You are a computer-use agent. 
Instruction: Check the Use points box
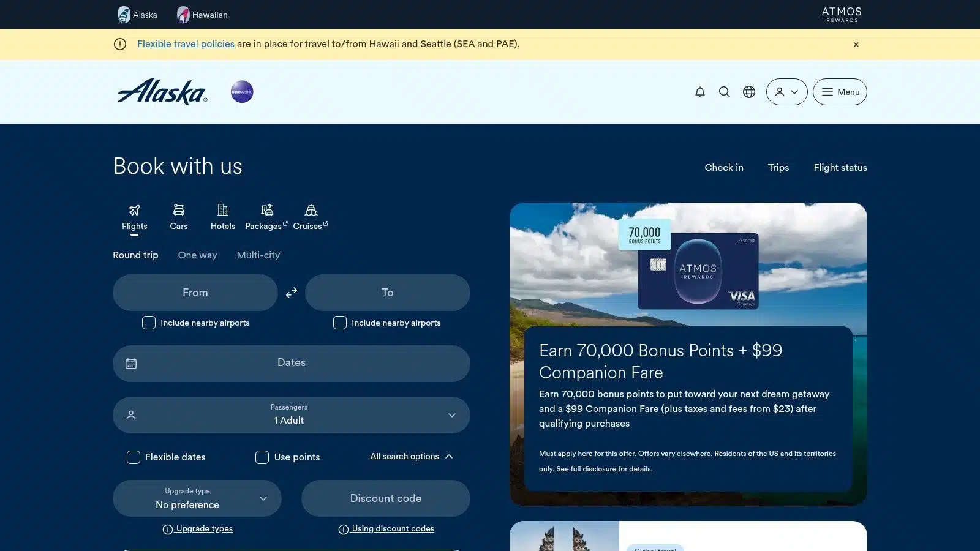pos(262,457)
